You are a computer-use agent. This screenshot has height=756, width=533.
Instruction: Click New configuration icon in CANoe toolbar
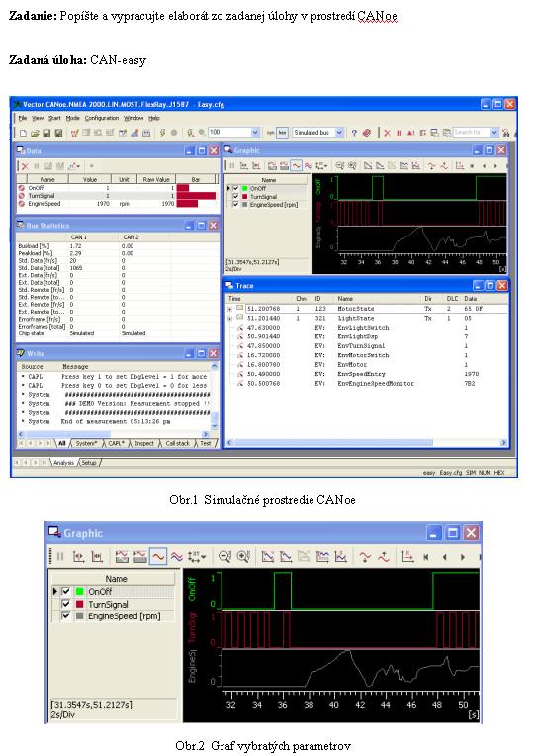23,133
